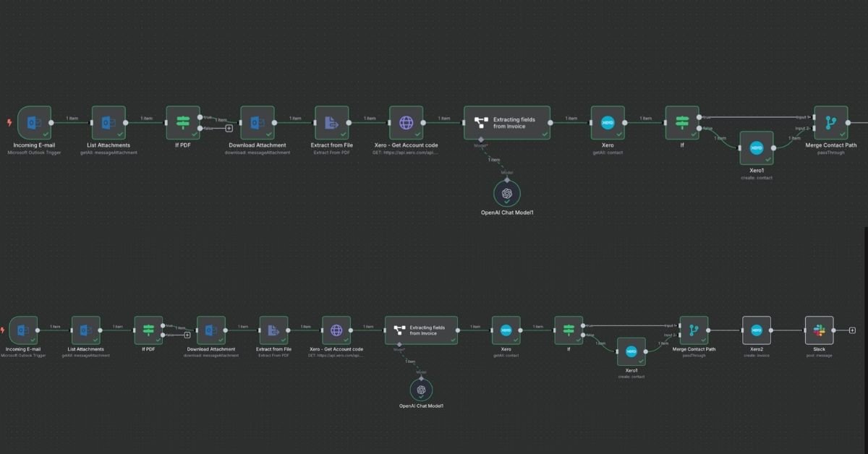Click "passThrough" label in upper workflow
This screenshot has height=454, width=868.
(x=831, y=153)
